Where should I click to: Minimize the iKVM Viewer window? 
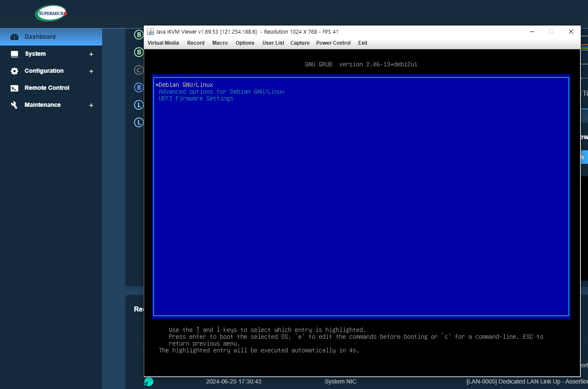coord(532,31)
